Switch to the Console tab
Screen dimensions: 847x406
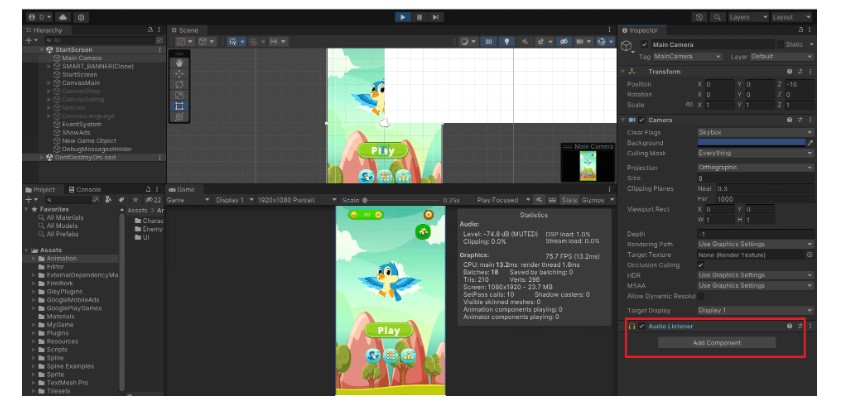pos(85,190)
